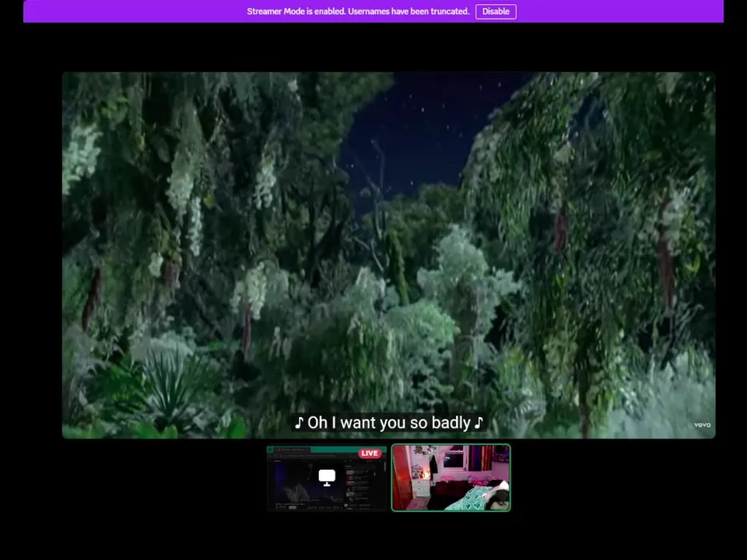Select the webcam video thumbnail

pos(451,478)
